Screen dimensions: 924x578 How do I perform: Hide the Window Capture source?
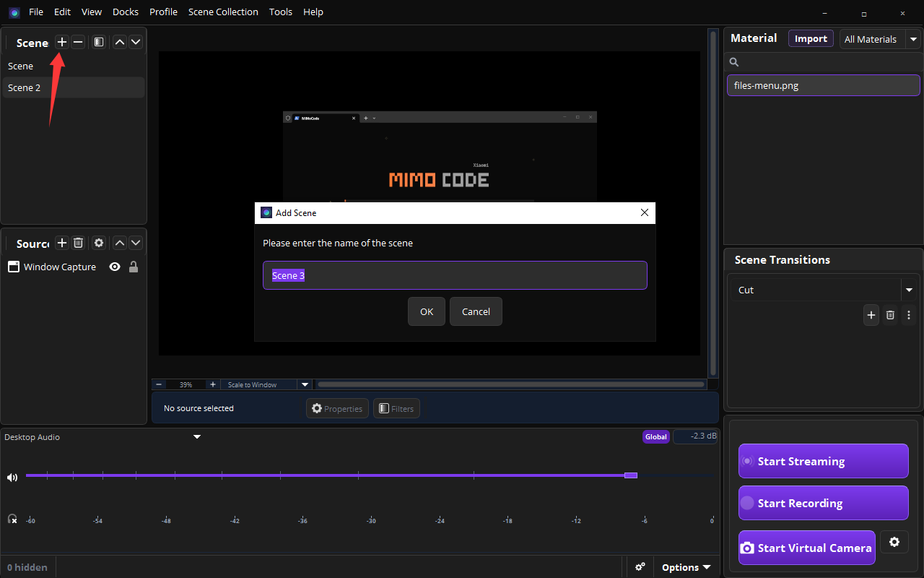tap(115, 267)
